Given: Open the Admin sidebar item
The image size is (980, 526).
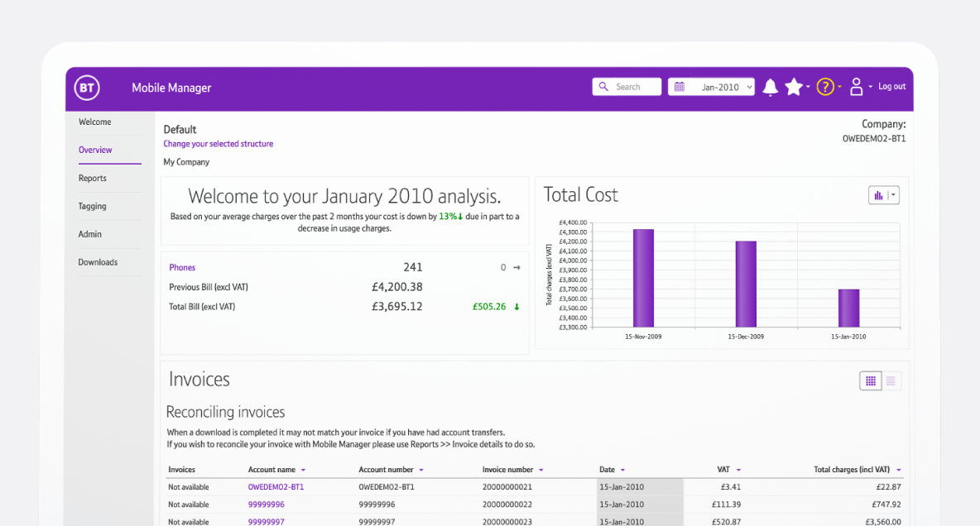Looking at the screenshot, I should pyautogui.click(x=90, y=234).
